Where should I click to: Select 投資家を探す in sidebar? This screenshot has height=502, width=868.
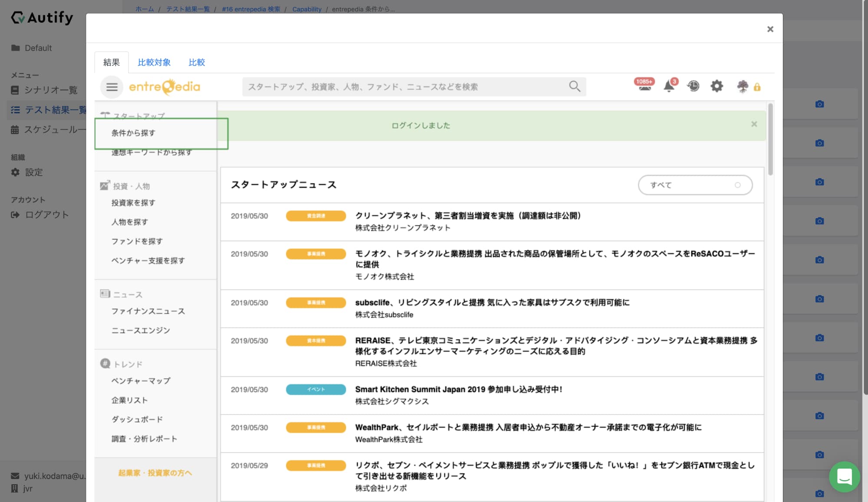point(133,203)
